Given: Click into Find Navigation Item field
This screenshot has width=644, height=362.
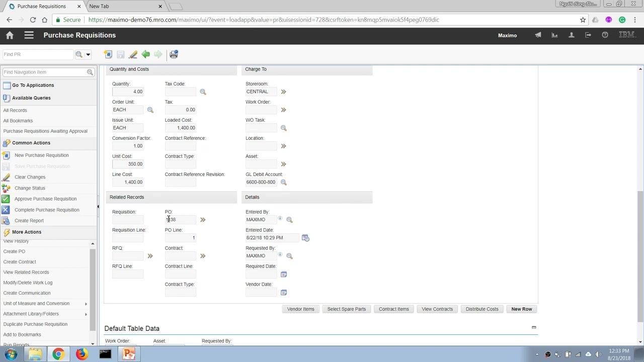Looking at the screenshot, I should (44, 72).
